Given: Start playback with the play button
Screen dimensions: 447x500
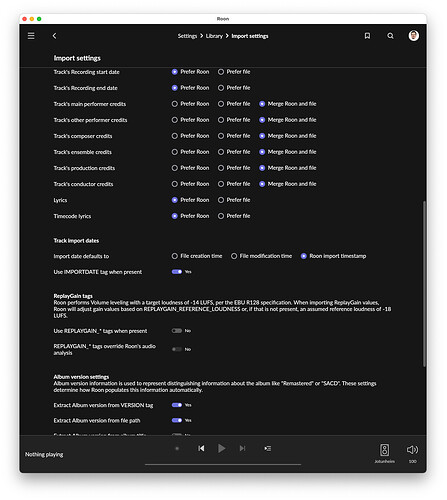Looking at the screenshot, I should tap(221, 448).
